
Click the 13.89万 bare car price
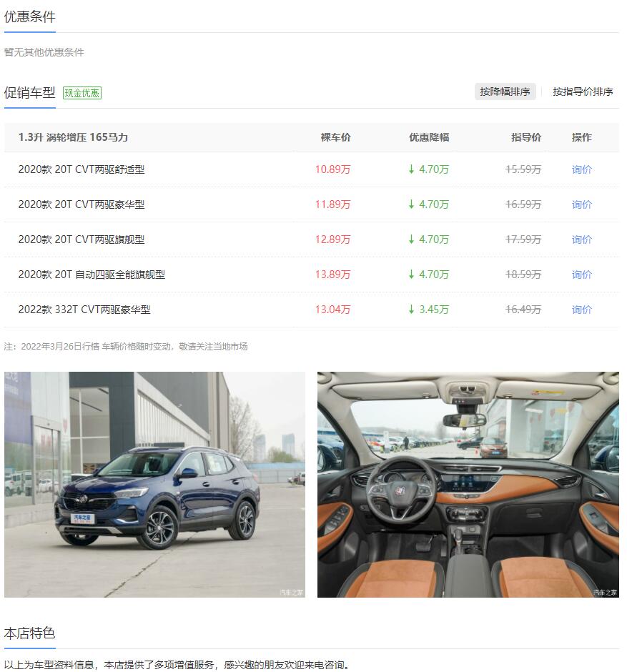(332, 275)
